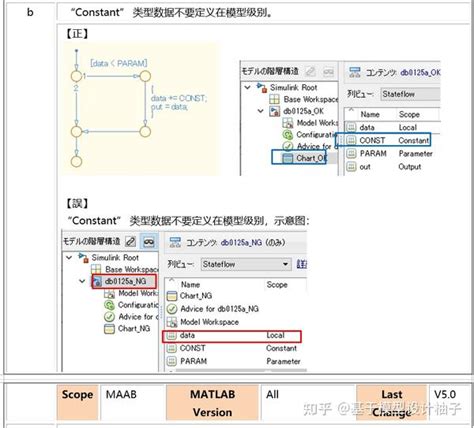Click the Chart_NG icon in the hierarchy tree

pos(109,329)
